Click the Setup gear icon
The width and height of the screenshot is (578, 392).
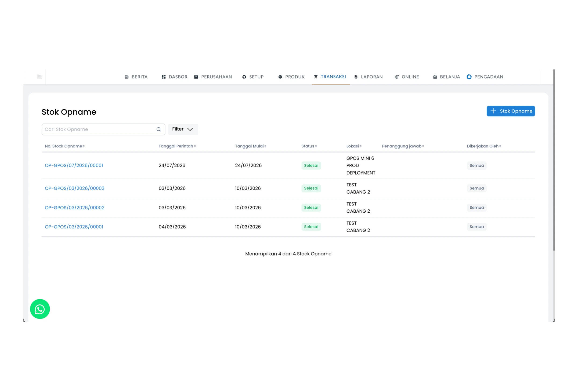(244, 77)
